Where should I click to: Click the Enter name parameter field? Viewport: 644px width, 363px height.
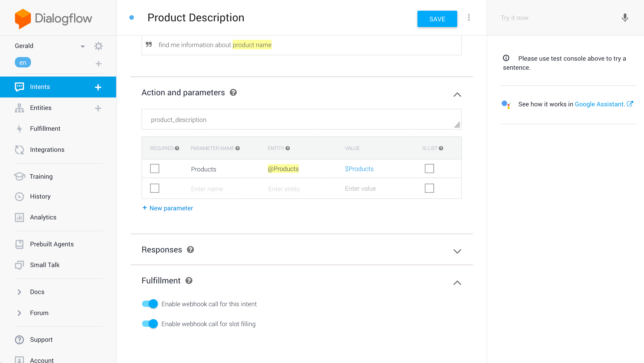[x=207, y=189]
